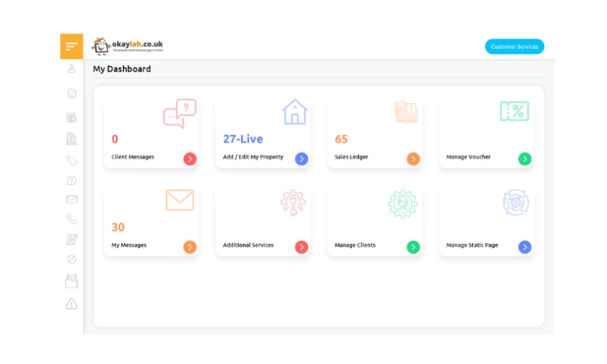
Task: Click the warning triangle sidebar icon
Action: pyautogui.click(x=71, y=304)
